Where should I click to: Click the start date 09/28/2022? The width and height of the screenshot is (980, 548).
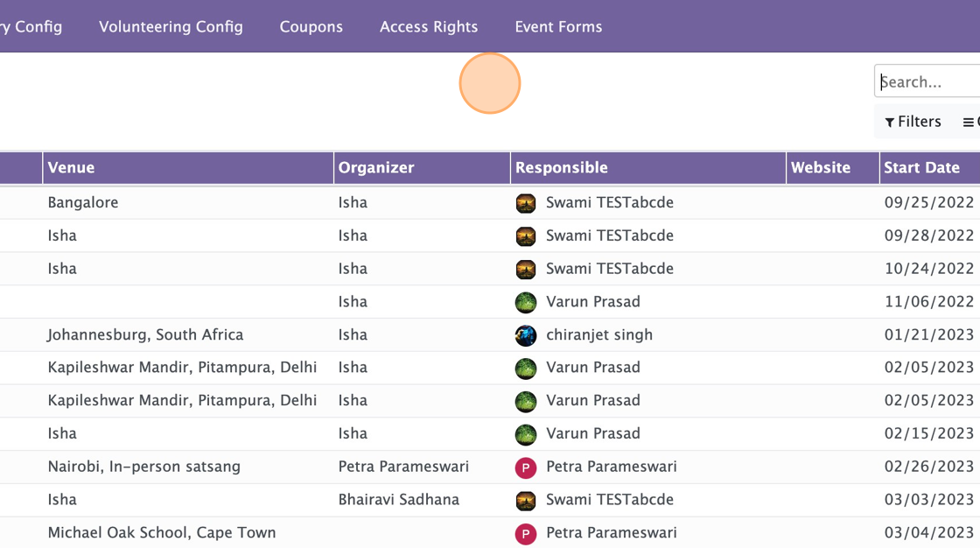928,235
